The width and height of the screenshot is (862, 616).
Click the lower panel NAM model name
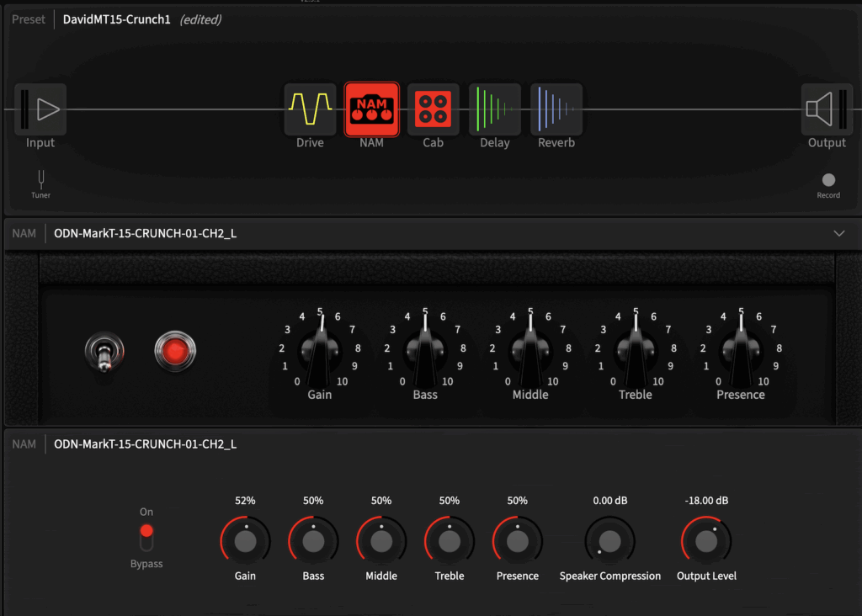click(145, 444)
